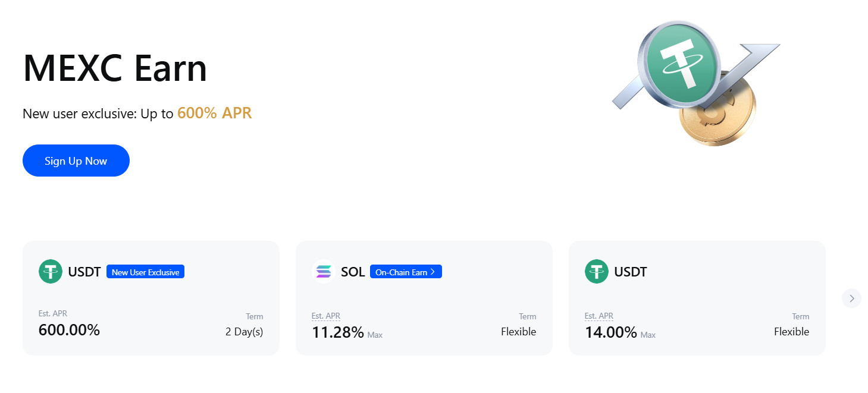Click the Solana logo in the SOL card

tap(324, 271)
